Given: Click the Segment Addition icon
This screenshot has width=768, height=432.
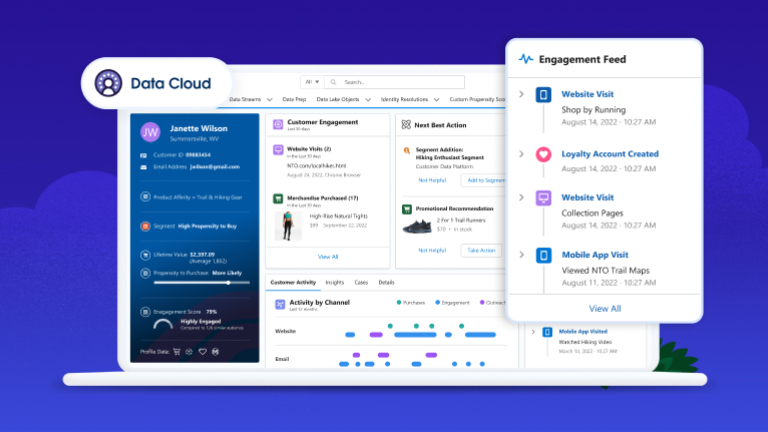Looking at the screenshot, I should click(x=407, y=150).
